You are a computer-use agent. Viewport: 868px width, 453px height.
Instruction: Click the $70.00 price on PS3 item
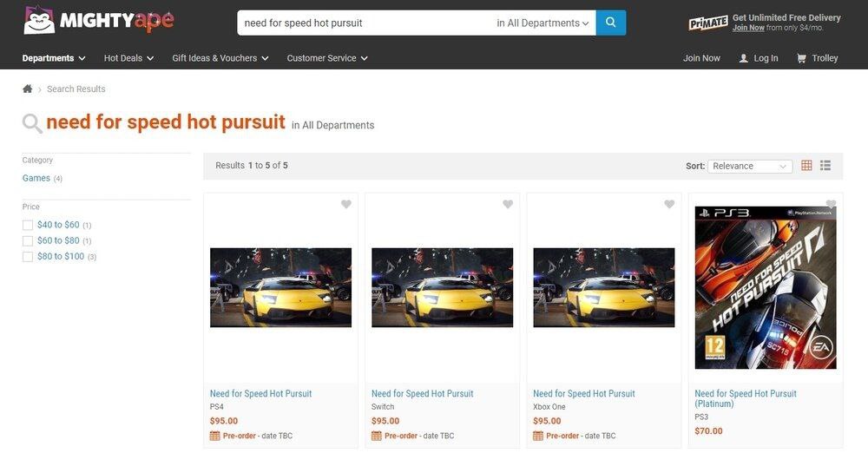708,430
